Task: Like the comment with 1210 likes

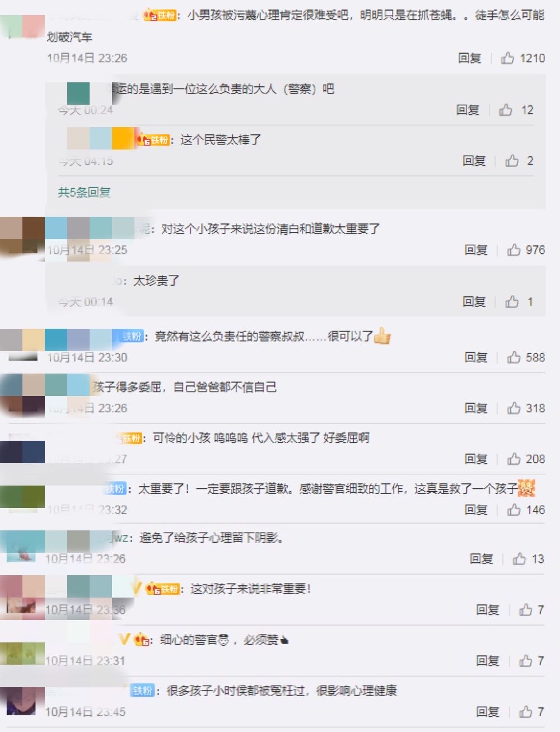Action: point(507,58)
